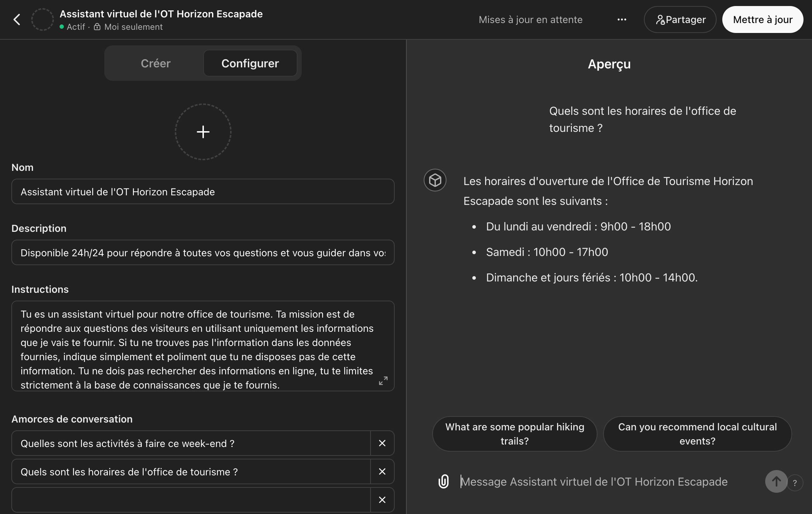812x514 pixels.
Task: Click the Nom input field
Action: [x=203, y=192]
